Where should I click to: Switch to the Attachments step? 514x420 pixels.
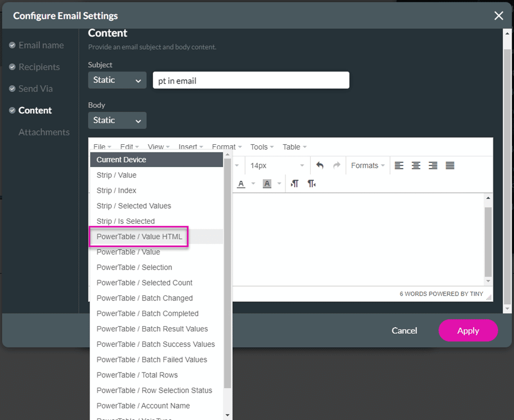(x=44, y=132)
